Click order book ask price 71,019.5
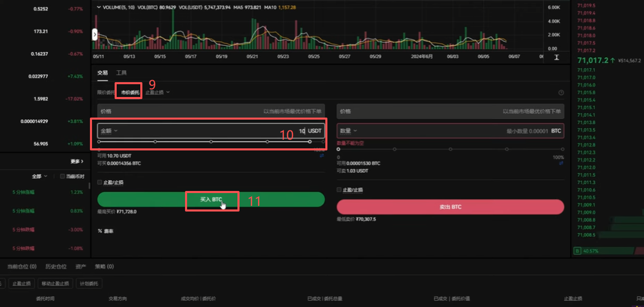 [586, 5]
